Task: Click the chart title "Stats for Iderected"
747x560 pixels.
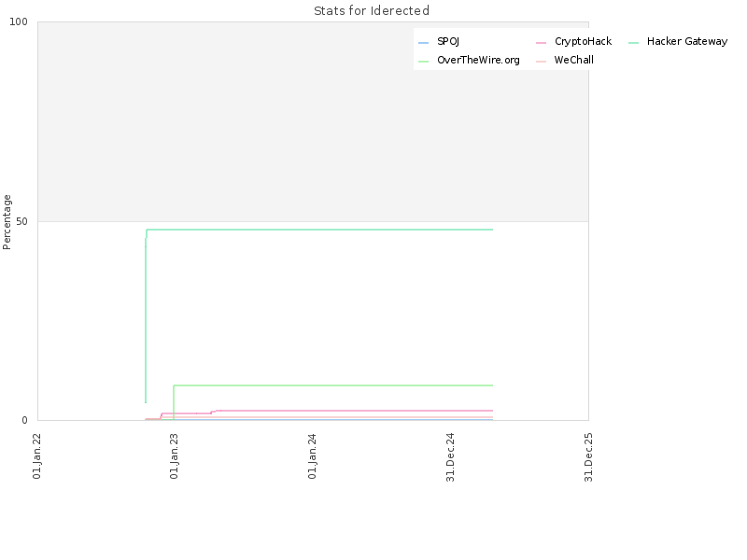Action: (x=371, y=10)
